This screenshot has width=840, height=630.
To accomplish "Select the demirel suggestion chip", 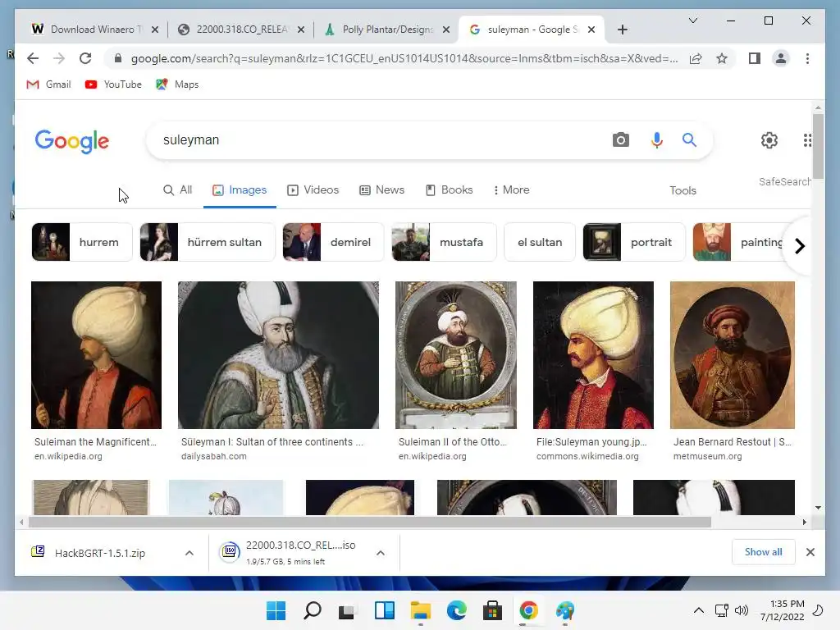I will (x=333, y=242).
